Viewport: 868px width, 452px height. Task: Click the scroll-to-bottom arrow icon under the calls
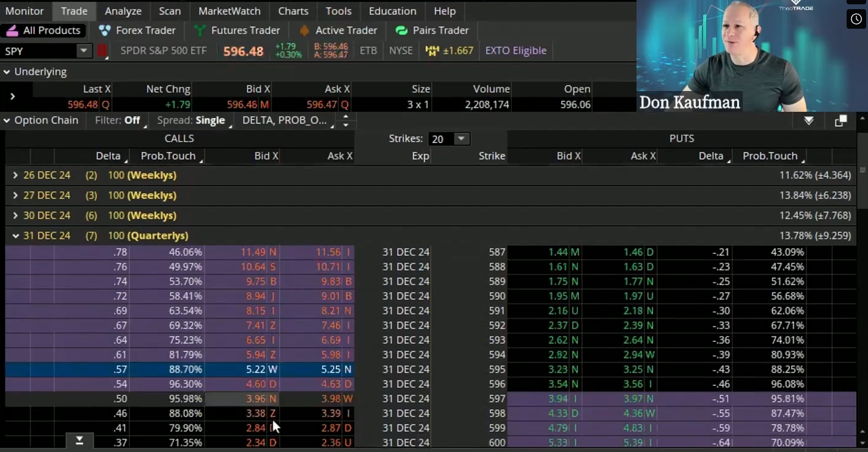(x=79, y=440)
